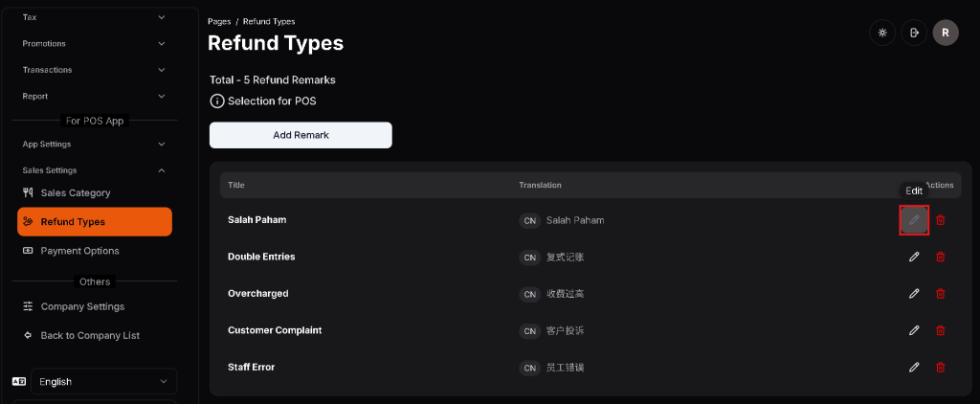980x404 pixels.
Task: Delete the Double Entries refund remark
Action: 940,257
